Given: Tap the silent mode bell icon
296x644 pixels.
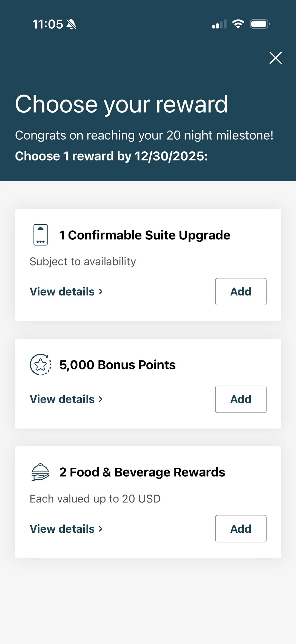Looking at the screenshot, I should tap(72, 24).
